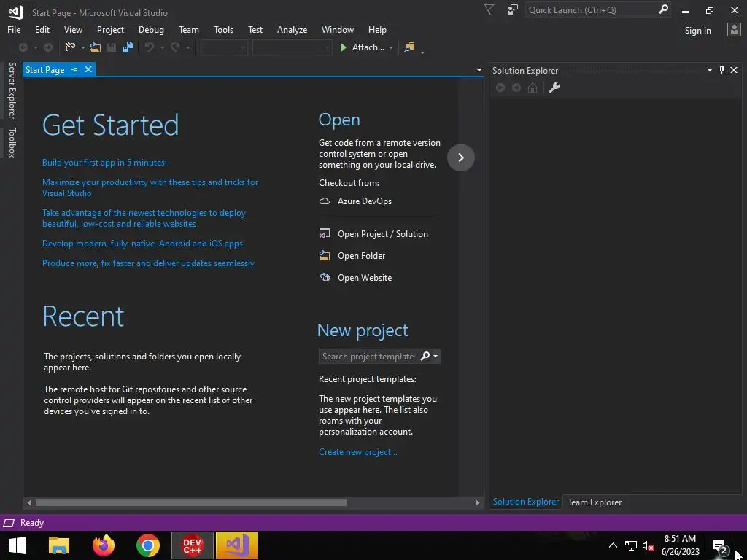Click the notifications filter flag icon
Screen dimensions: 747x560
tap(489, 10)
